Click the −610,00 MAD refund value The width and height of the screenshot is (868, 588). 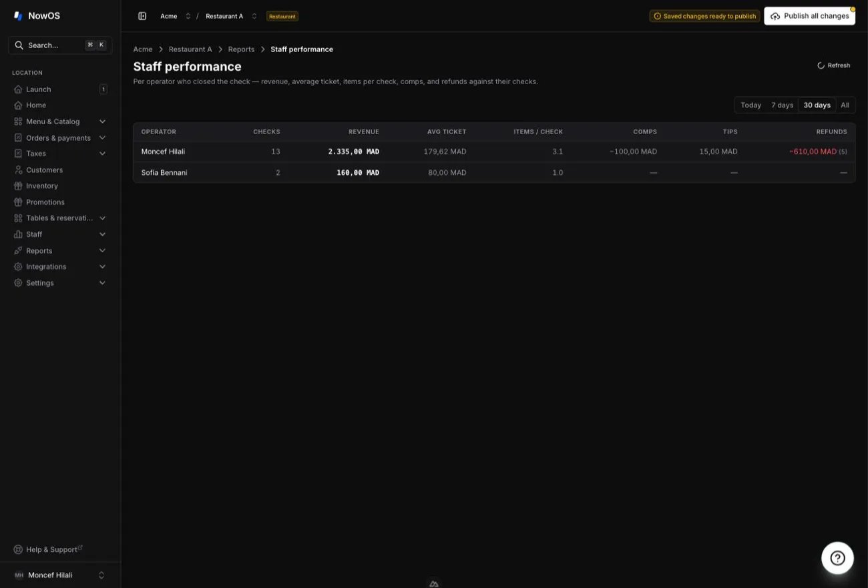point(813,152)
